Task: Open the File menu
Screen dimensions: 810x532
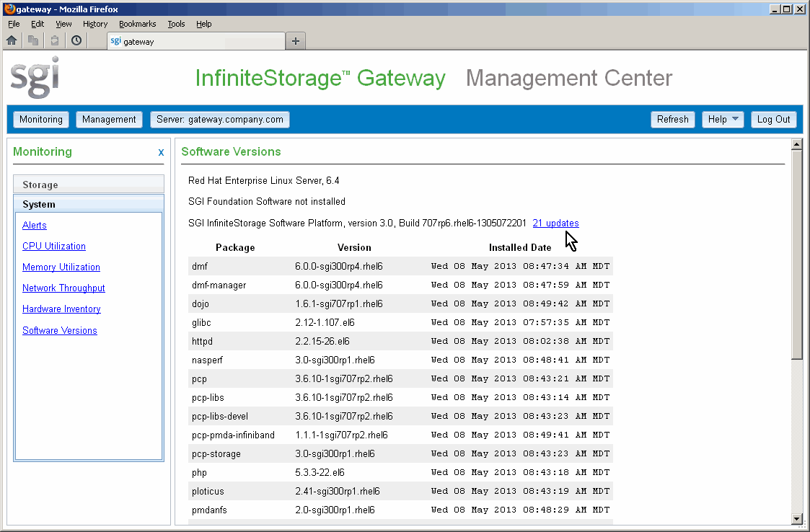Action: tap(14, 24)
